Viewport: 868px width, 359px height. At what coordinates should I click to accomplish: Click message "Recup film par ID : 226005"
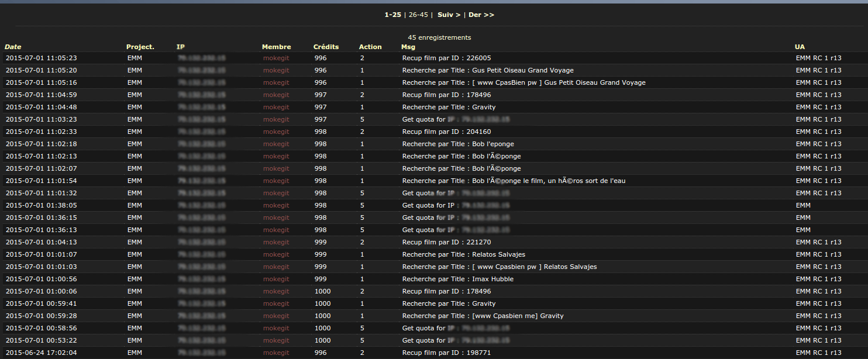(446, 58)
